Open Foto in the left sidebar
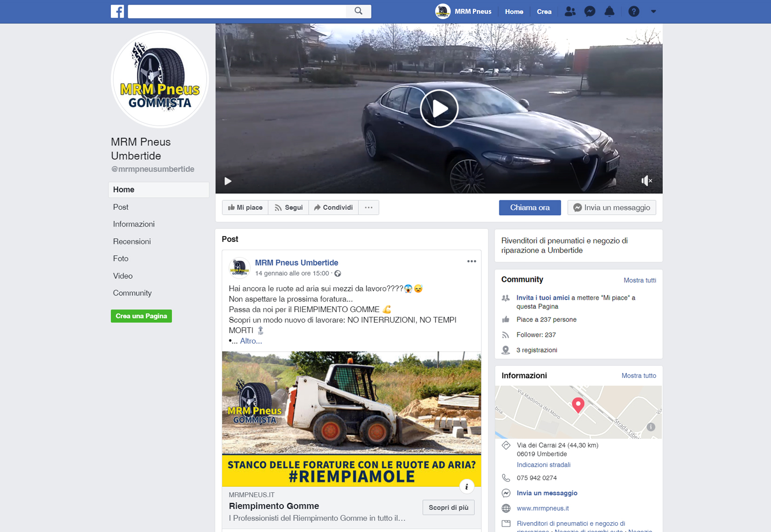The height and width of the screenshot is (532, 771). (121, 258)
